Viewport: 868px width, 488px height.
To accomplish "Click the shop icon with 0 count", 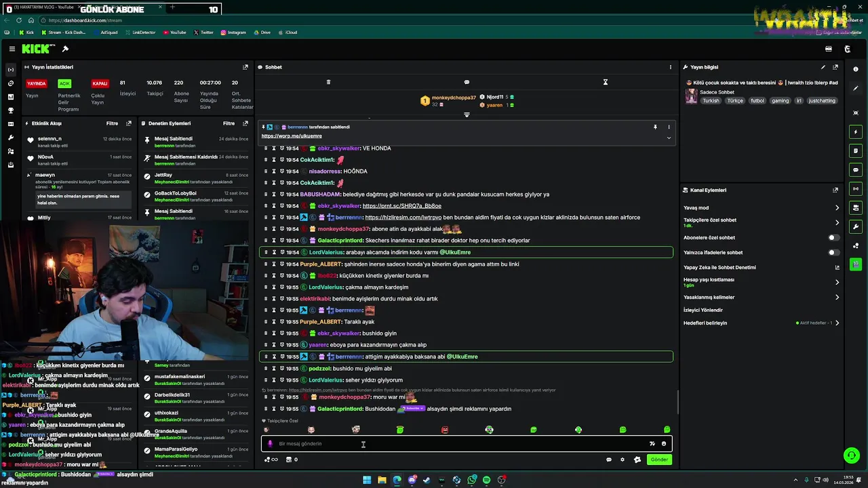I will tap(292, 460).
